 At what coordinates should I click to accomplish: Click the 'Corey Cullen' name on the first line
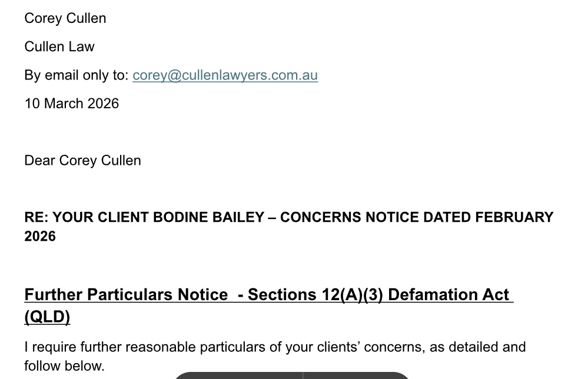[x=65, y=18]
